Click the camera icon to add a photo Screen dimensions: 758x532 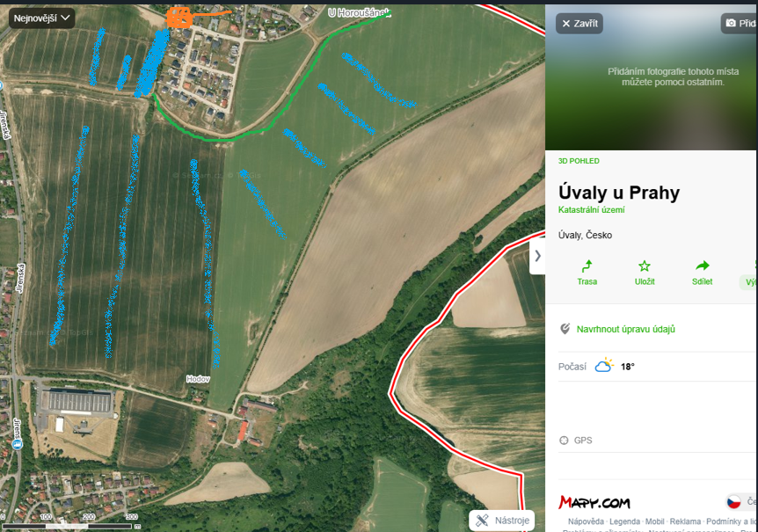[731, 23]
